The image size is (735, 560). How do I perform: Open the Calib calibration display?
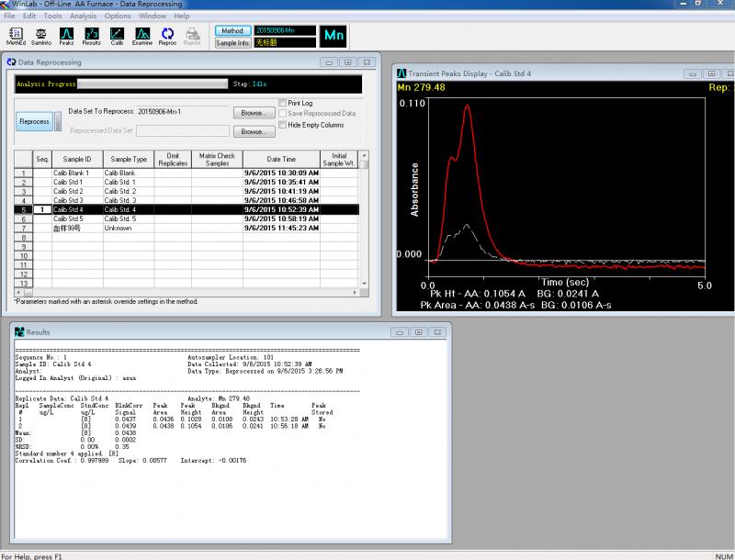pyautogui.click(x=117, y=35)
